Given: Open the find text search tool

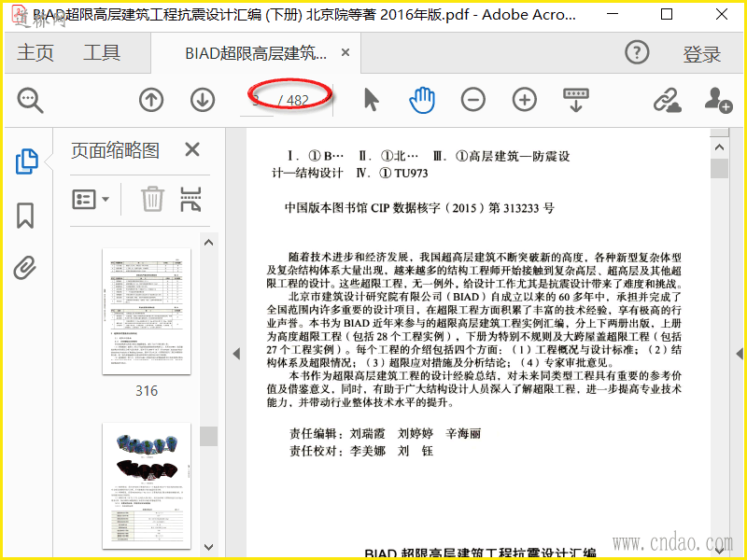Looking at the screenshot, I should [x=31, y=101].
